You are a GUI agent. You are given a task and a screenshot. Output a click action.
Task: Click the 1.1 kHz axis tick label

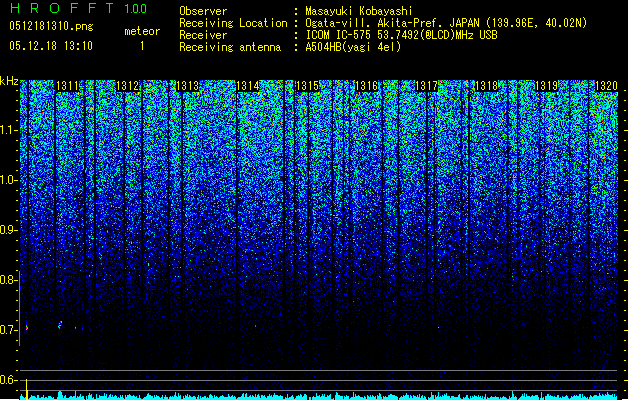[x=8, y=130]
